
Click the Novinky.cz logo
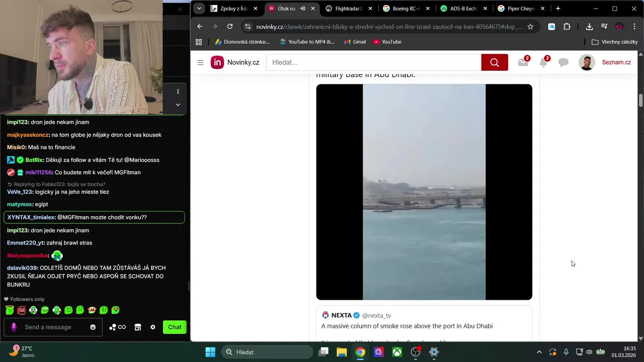(x=235, y=62)
